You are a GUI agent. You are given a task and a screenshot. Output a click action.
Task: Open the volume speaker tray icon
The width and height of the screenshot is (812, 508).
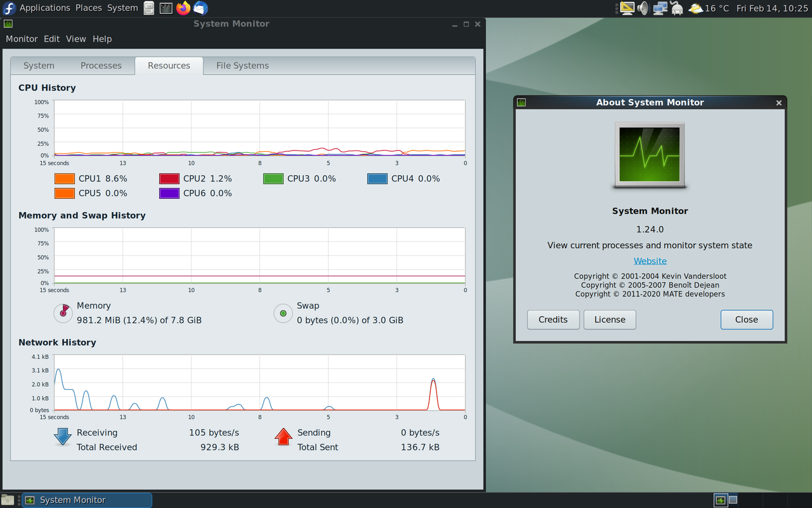[x=643, y=8]
